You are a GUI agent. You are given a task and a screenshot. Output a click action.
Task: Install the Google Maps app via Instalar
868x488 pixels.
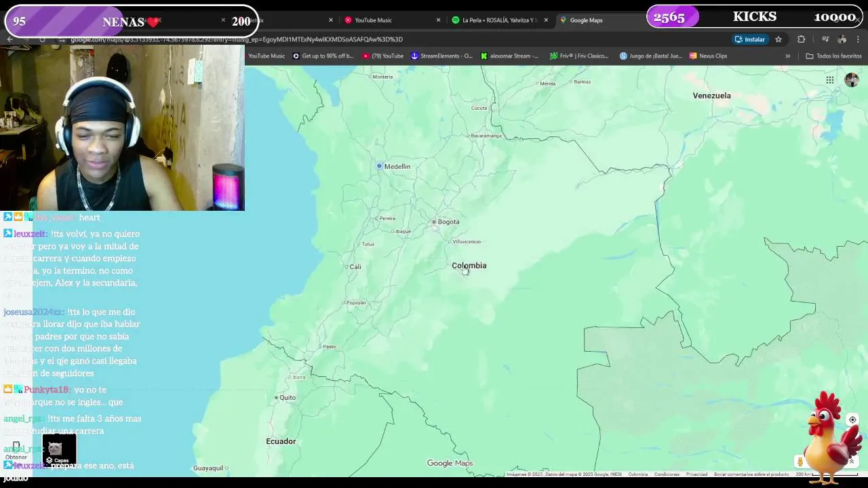(749, 39)
